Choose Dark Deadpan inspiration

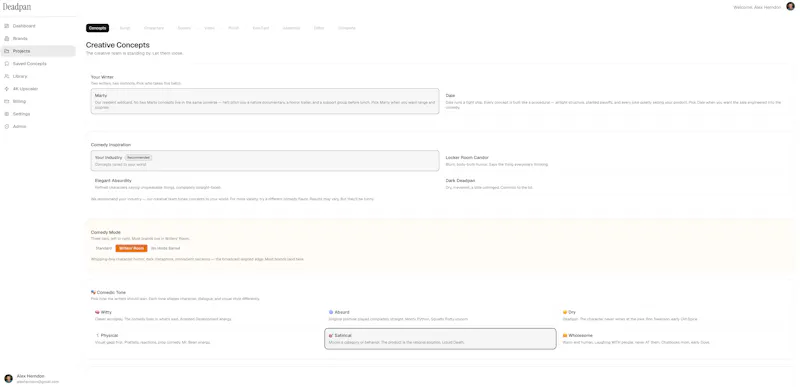616,184
